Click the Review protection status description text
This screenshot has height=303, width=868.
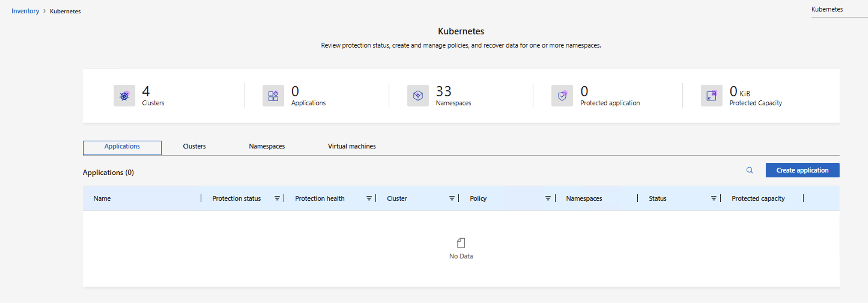[461, 45]
